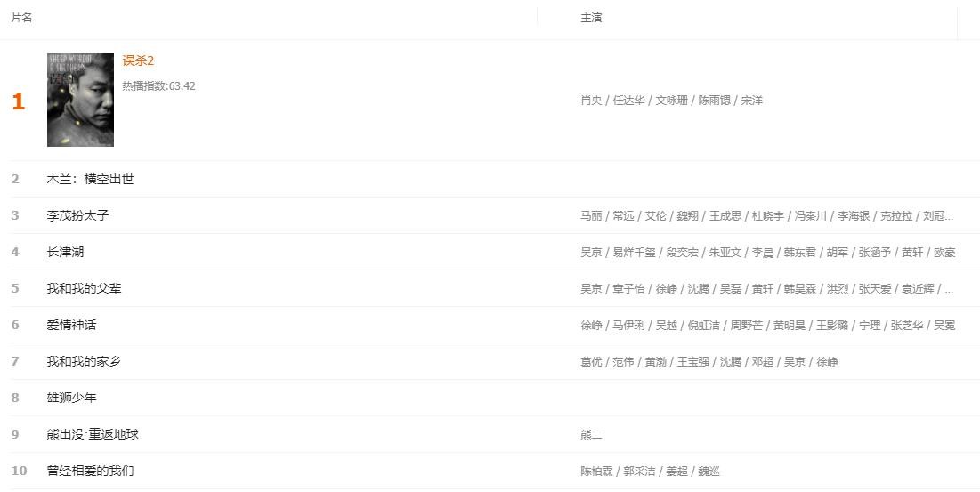The width and height of the screenshot is (980, 492).
Task: Click the 误杀2 movie title link
Action: click(138, 60)
